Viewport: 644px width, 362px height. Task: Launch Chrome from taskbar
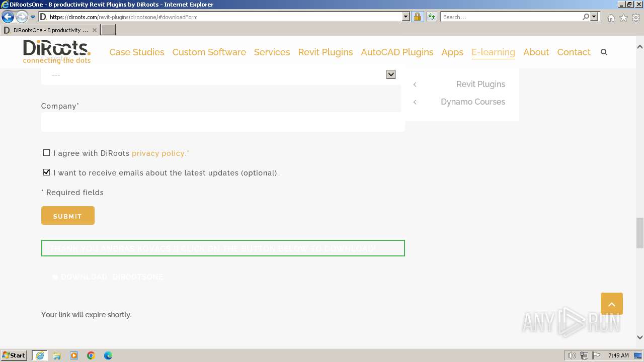click(91, 355)
